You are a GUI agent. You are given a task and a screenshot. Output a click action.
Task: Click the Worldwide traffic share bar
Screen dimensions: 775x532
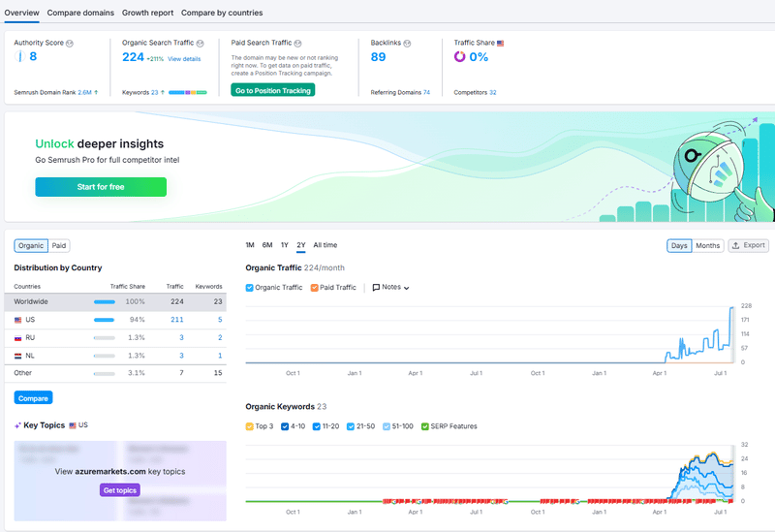pos(105,302)
